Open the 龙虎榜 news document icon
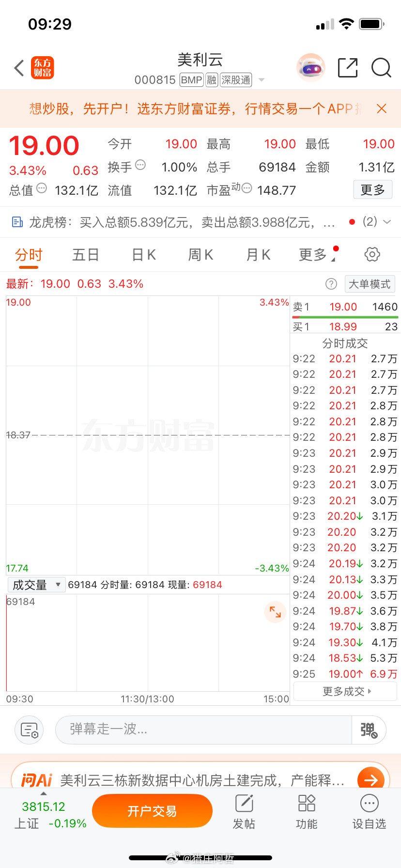 17,222
